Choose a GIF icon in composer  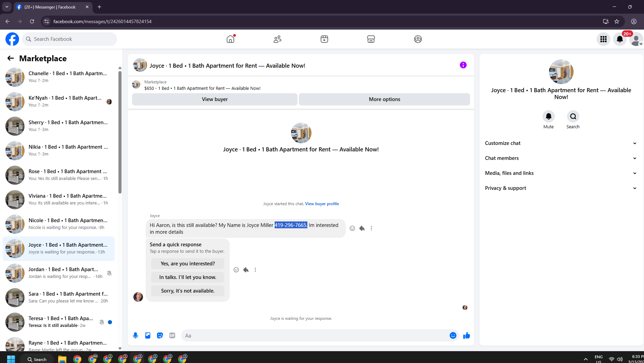(172, 335)
